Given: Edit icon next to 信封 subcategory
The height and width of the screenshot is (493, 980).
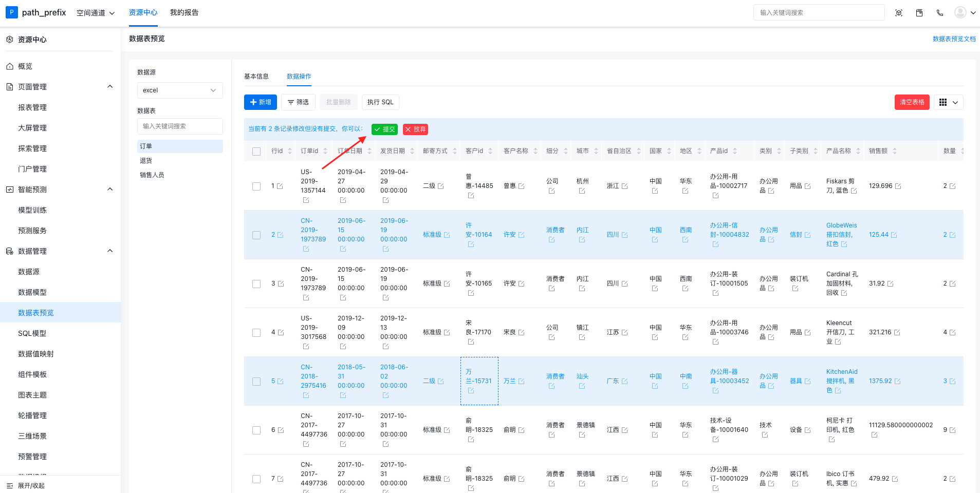Looking at the screenshot, I should click(808, 235).
